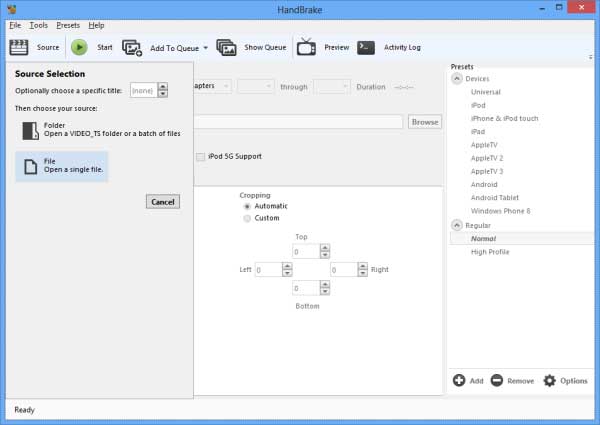The width and height of the screenshot is (600, 425).
Task: Open preset Options gear icon
Action: click(x=549, y=381)
